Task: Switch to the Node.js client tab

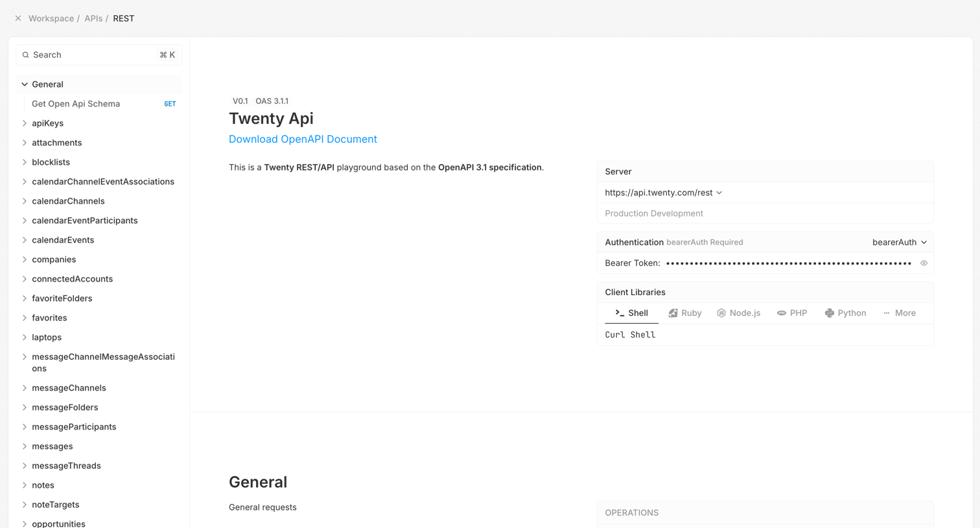Action: point(739,313)
